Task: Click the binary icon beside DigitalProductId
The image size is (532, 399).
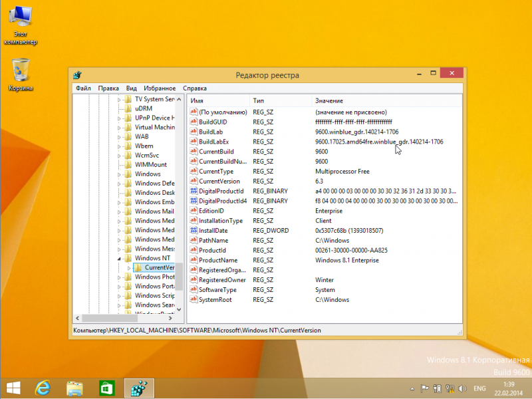Action: (194, 191)
